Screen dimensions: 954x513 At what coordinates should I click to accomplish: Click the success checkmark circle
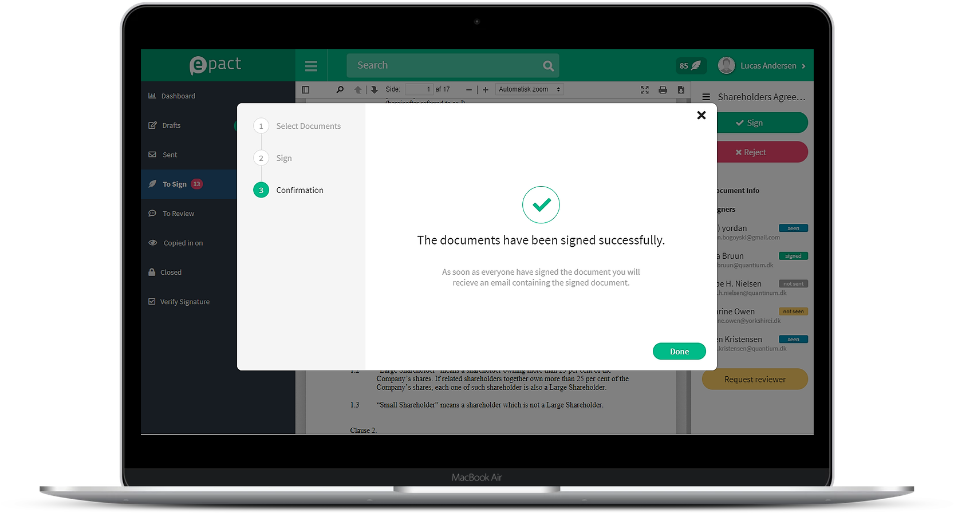541,204
